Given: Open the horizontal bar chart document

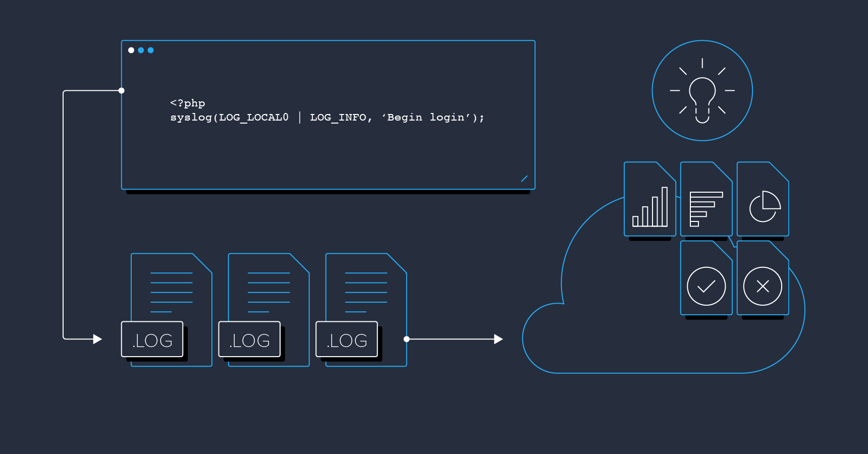Looking at the screenshot, I should (x=706, y=200).
